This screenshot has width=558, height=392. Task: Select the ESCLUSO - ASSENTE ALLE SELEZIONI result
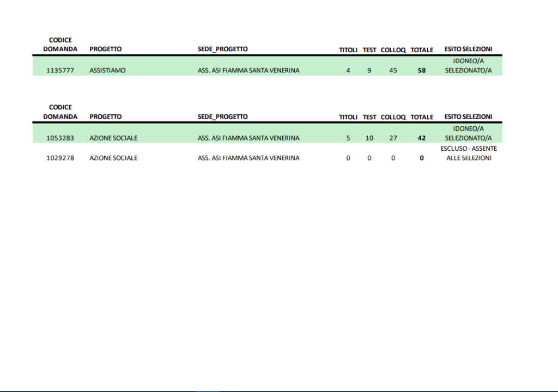468,153
